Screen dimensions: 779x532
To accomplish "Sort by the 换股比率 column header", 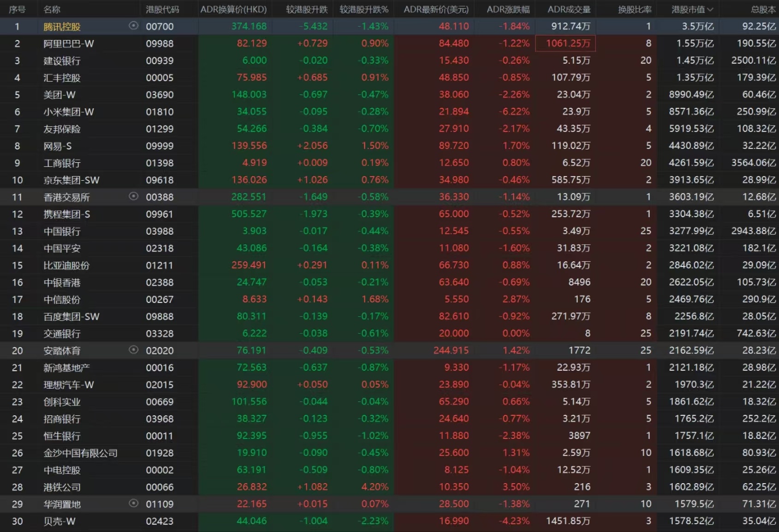I will pos(635,9).
